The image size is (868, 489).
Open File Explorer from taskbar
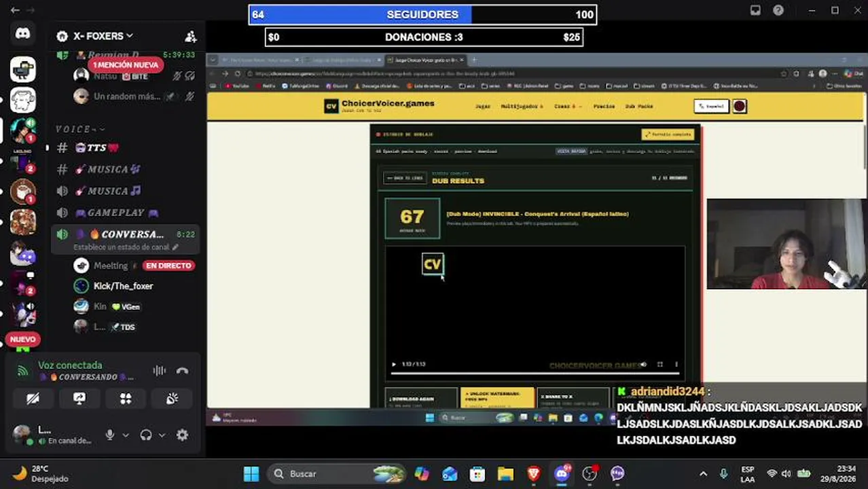(x=505, y=473)
